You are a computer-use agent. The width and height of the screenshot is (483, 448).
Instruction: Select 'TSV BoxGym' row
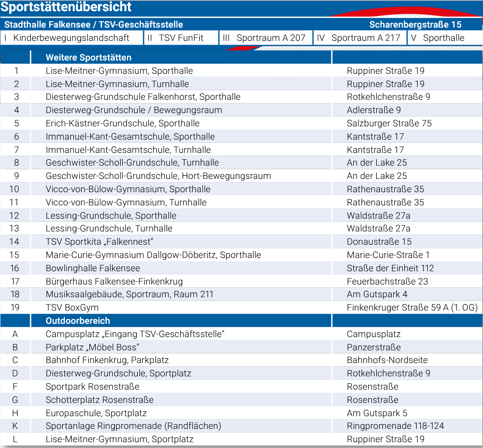(241, 307)
